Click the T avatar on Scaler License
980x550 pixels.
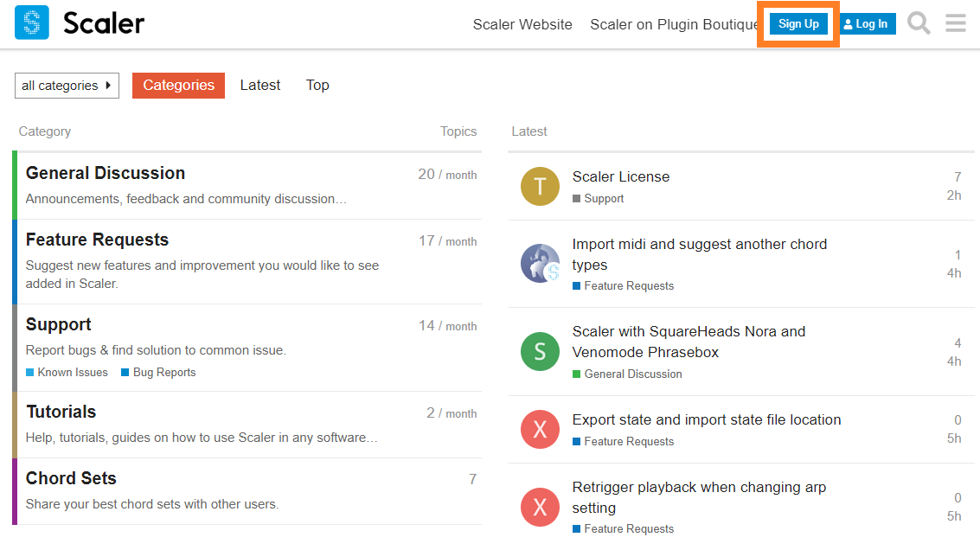[540, 186]
